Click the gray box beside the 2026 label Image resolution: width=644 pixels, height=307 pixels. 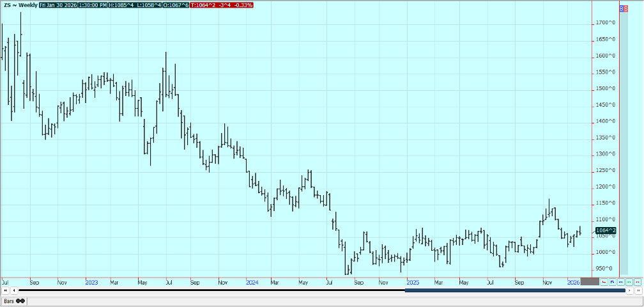(589, 281)
